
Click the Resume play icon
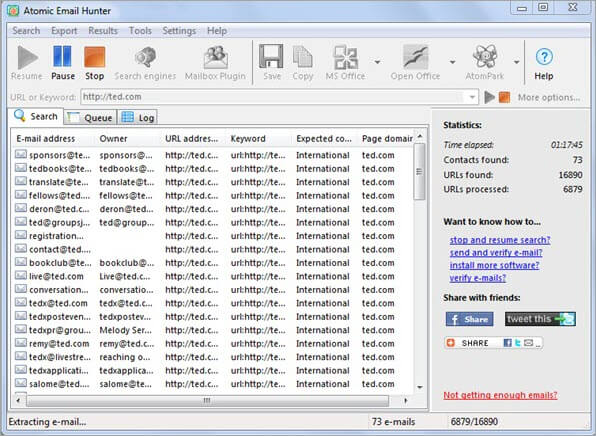27,57
